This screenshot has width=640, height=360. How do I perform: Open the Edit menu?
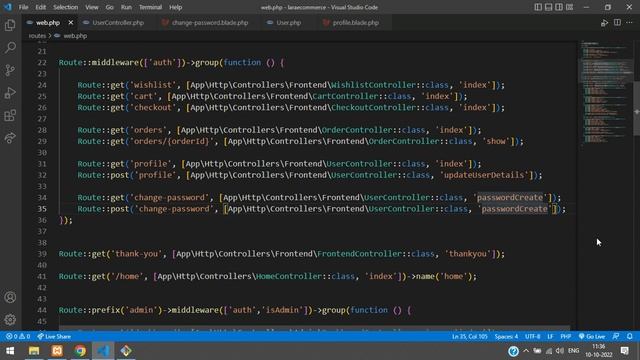click(40, 7)
